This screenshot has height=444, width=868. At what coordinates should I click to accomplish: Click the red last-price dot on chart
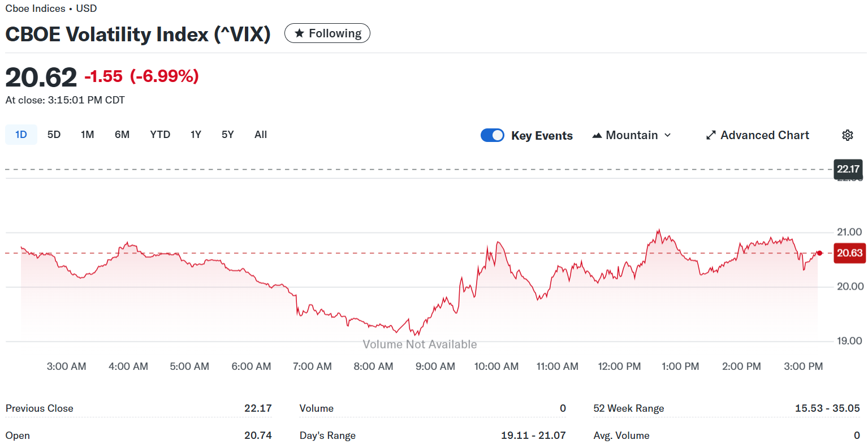pos(819,253)
